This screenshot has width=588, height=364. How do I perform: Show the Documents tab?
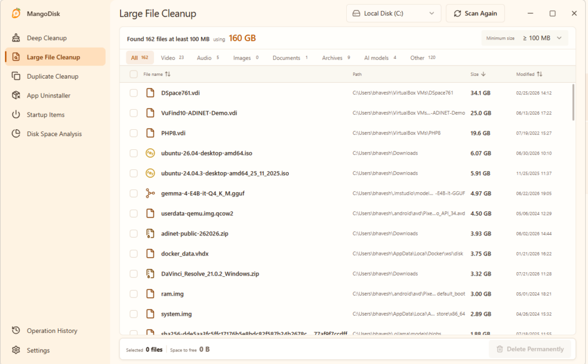(x=290, y=57)
